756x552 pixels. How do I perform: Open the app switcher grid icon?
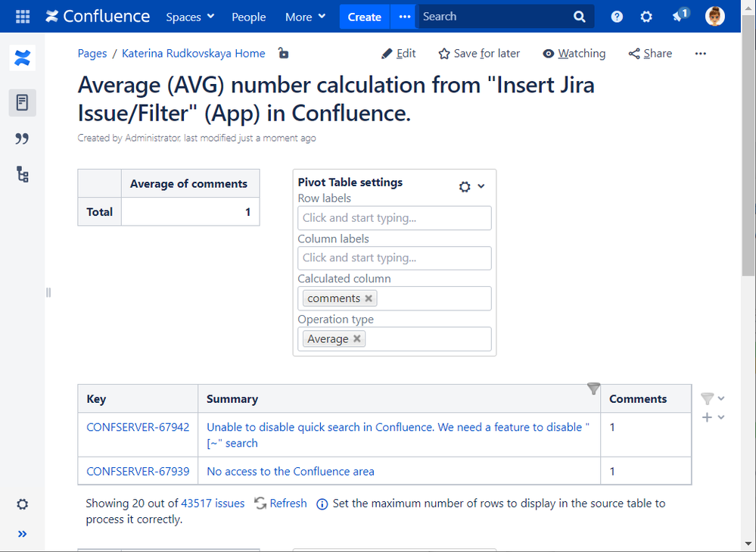[23, 17]
